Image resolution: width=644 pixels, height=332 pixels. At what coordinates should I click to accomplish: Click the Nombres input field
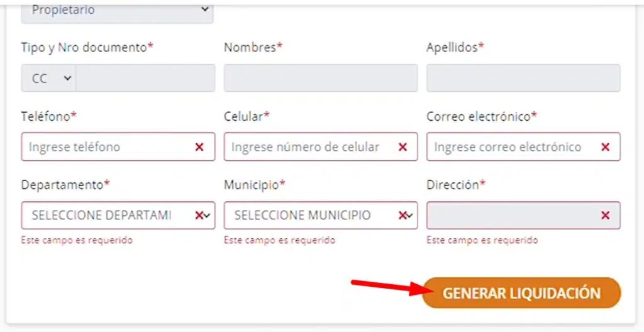[x=321, y=78]
